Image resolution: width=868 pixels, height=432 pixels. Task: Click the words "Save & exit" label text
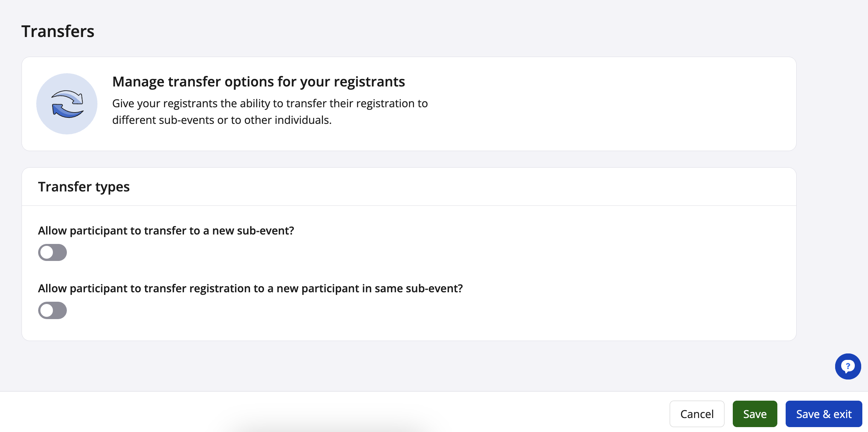coord(823,414)
